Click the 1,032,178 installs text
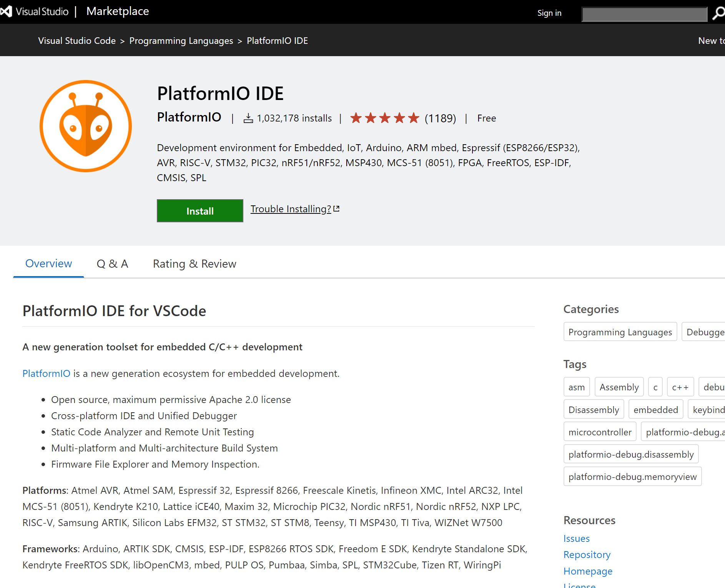 [294, 118]
